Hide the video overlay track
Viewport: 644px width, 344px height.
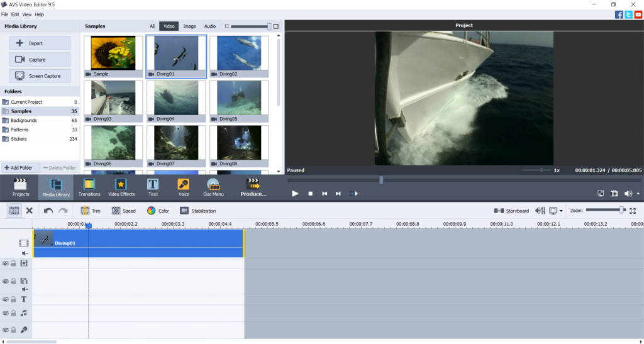click(5, 281)
